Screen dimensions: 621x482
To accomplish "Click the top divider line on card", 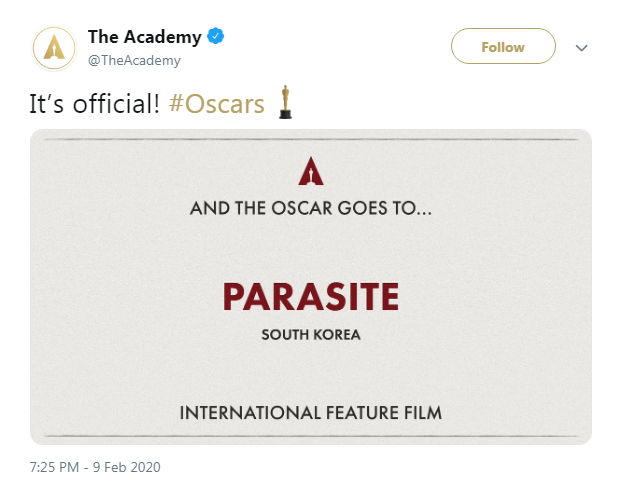I will pos(311,139).
